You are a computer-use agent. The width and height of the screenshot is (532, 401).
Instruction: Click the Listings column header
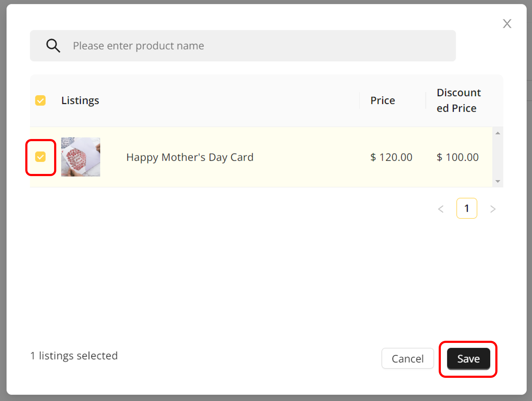[80, 101]
